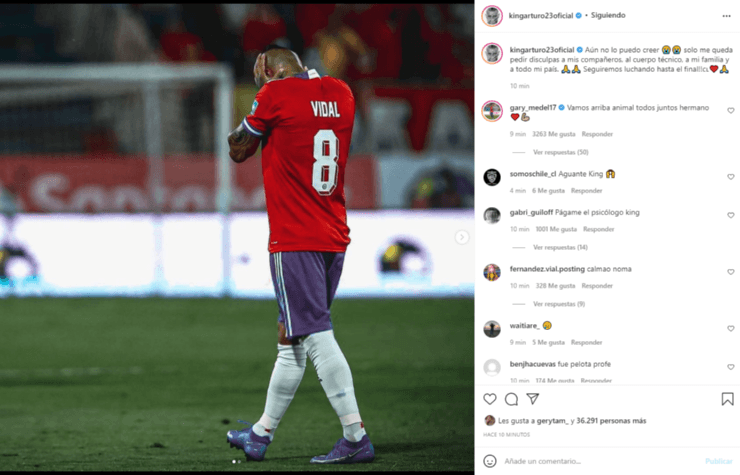Open the comment bubble icon

(x=511, y=399)
